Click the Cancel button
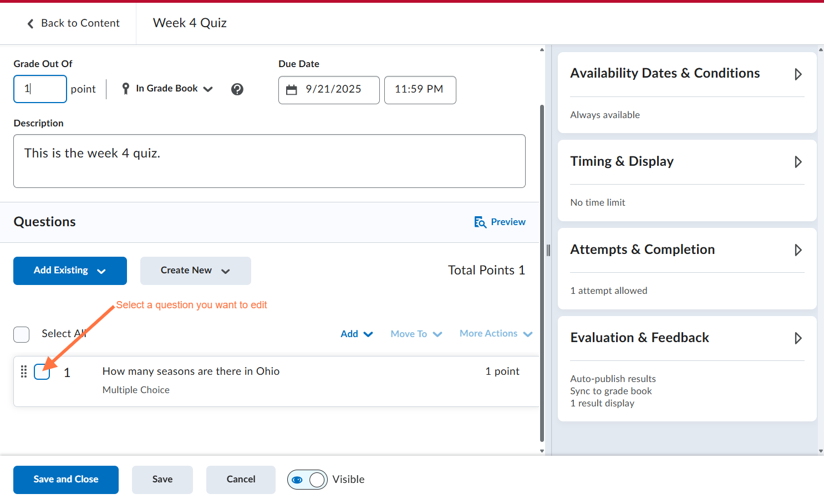824x504 pixels. 241,480
